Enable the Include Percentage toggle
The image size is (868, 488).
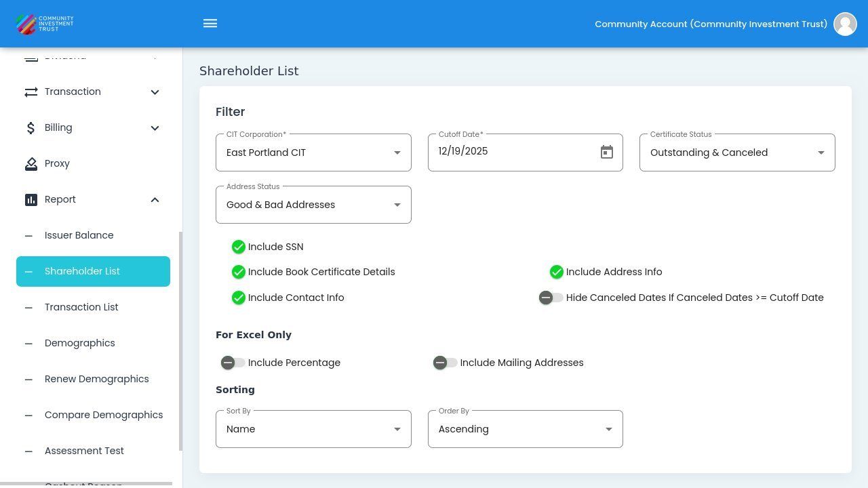[x=233, y=363]
